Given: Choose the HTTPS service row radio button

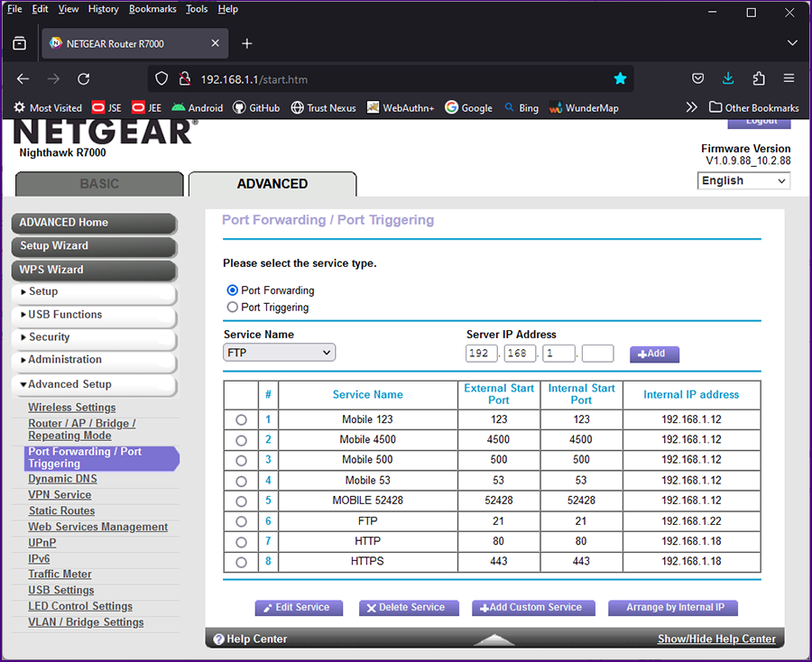Looking at the screenshot, I should click(241, 562).
